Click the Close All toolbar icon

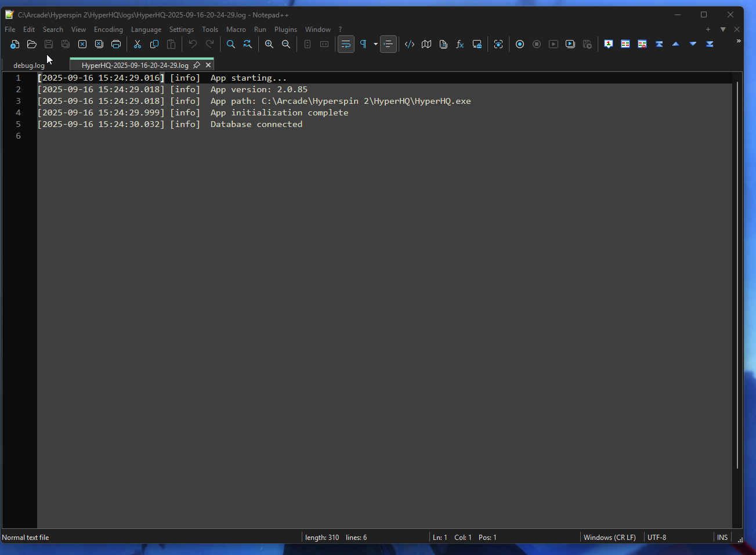pyautogui.click(x=99, y=44)
